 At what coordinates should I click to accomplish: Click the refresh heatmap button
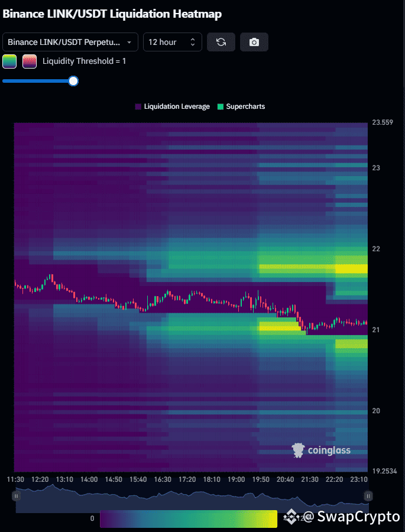point(221,42)
